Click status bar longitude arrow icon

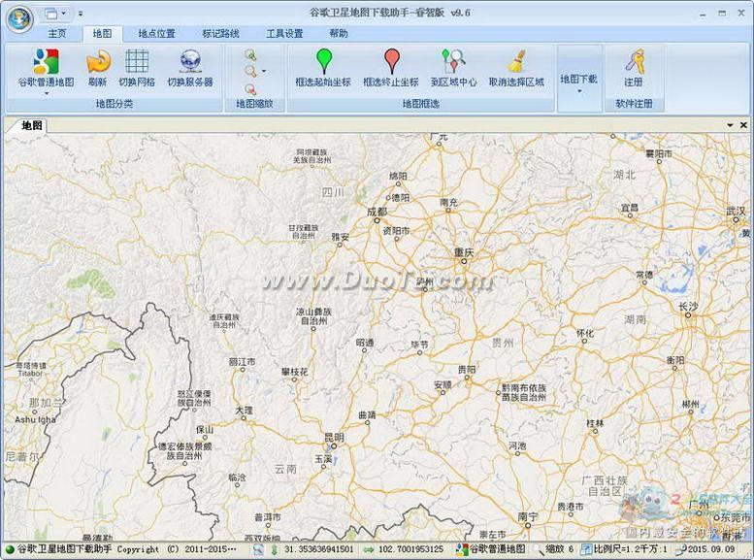tap(369, 549)
